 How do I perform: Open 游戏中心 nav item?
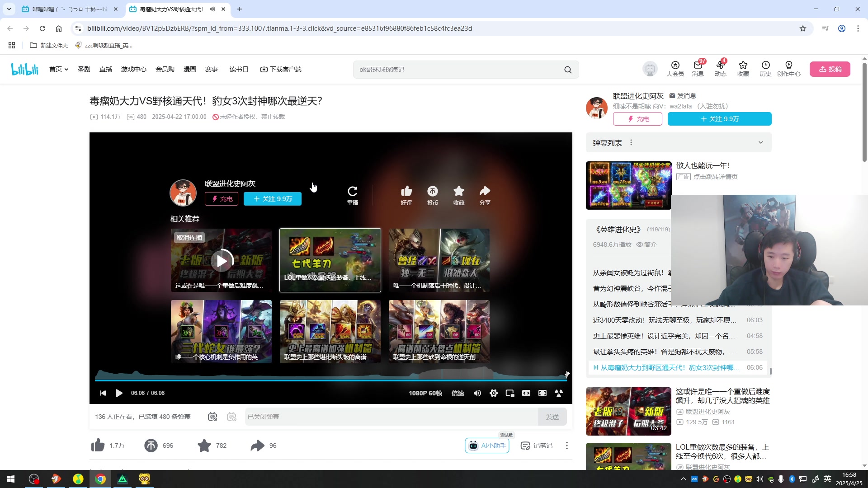[134, 69]
